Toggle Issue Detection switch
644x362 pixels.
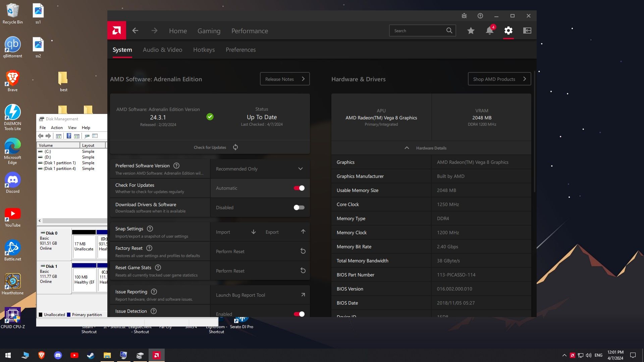pos(299,314)
